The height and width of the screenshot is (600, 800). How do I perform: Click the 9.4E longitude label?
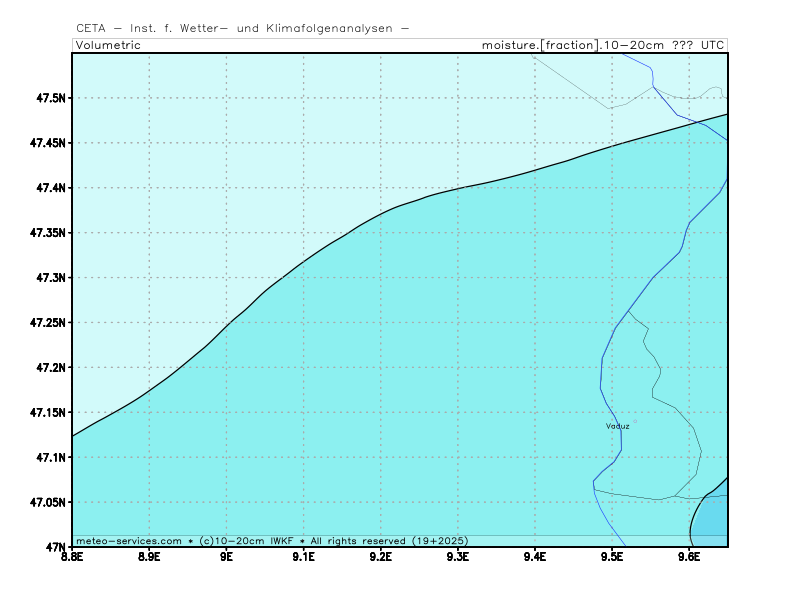tap(535, 557)
